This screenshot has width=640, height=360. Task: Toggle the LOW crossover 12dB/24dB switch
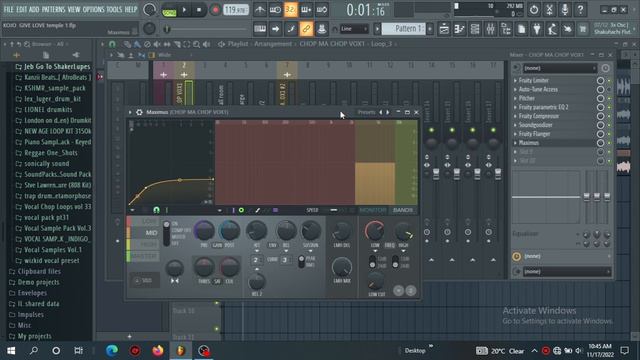(x=372, y=262)
